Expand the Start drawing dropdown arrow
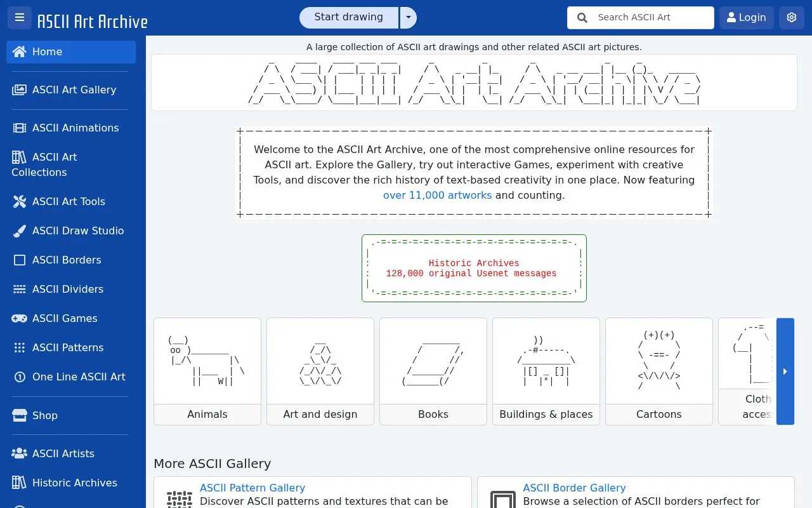The height and width of the screenshot is (508, 812). tap(409, 18)
